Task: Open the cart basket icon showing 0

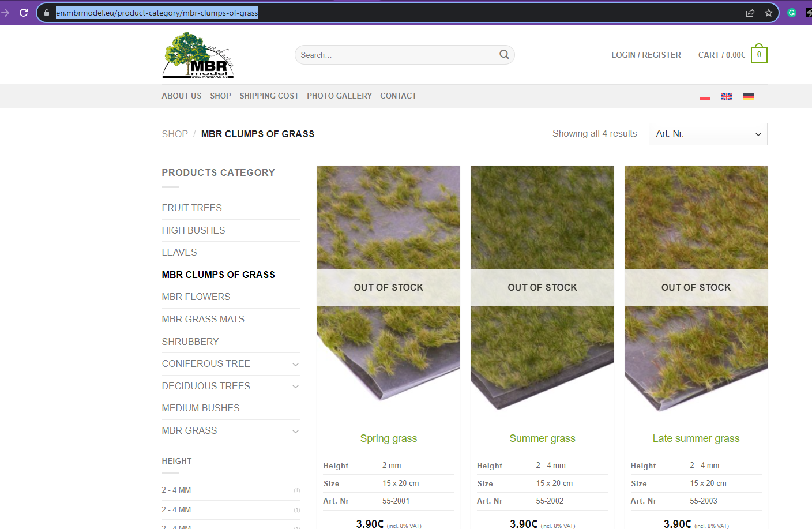Action: click(x=759, y=54)
